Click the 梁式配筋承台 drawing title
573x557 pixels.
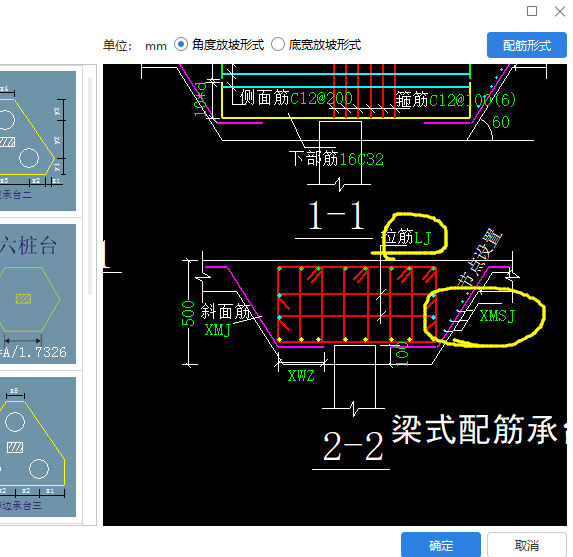[x=479, y=430]
